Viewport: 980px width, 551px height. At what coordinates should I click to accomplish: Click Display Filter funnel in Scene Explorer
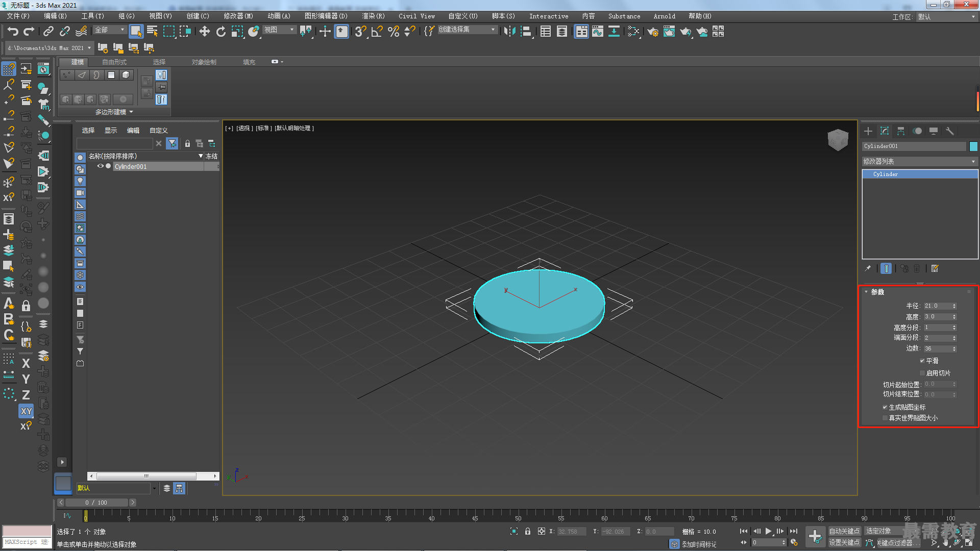(173, 144)
